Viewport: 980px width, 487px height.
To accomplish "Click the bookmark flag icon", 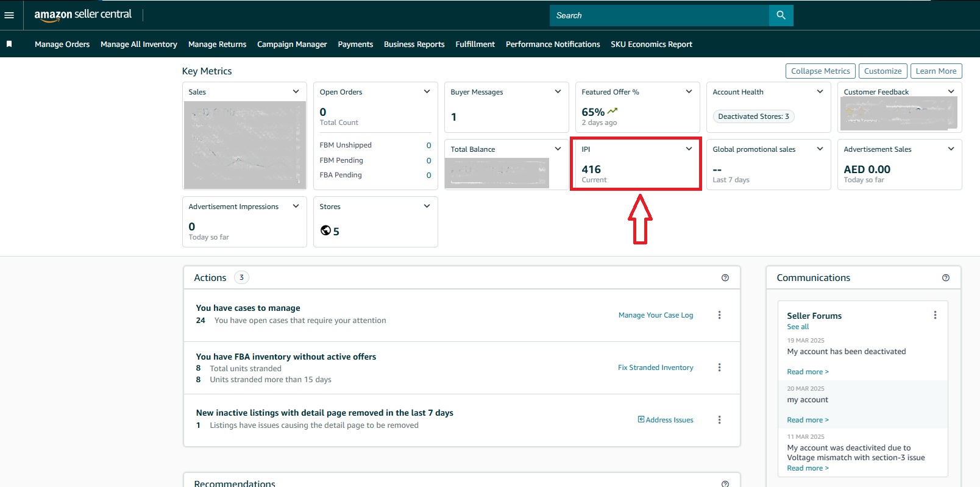I will tap(9, 44).
